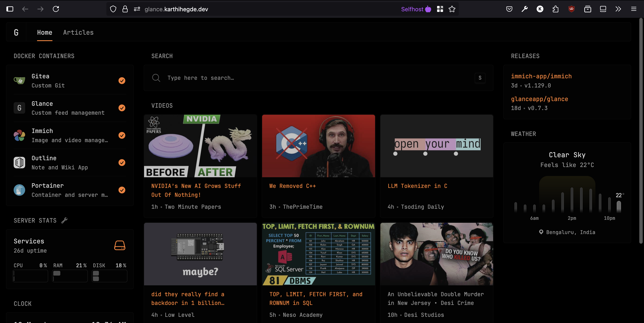
Task: Open the sidebar panel toggle icon
Action: pyautogui.click(x=10, y=9)
